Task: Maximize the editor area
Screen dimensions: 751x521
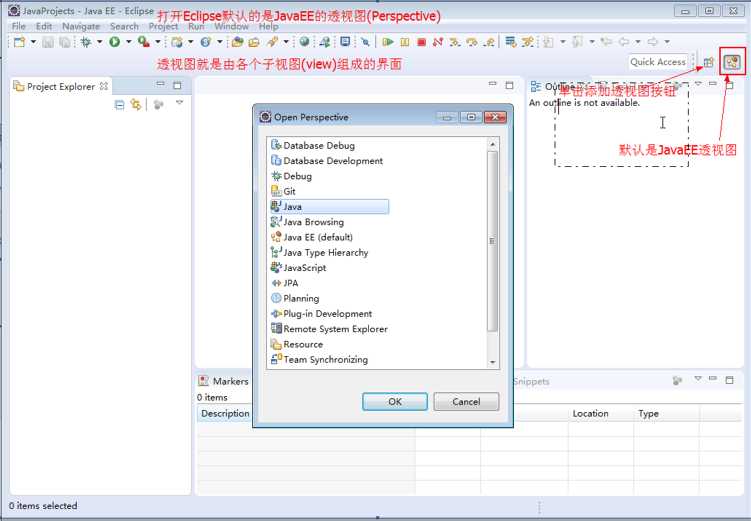Action: pos(509,85)
